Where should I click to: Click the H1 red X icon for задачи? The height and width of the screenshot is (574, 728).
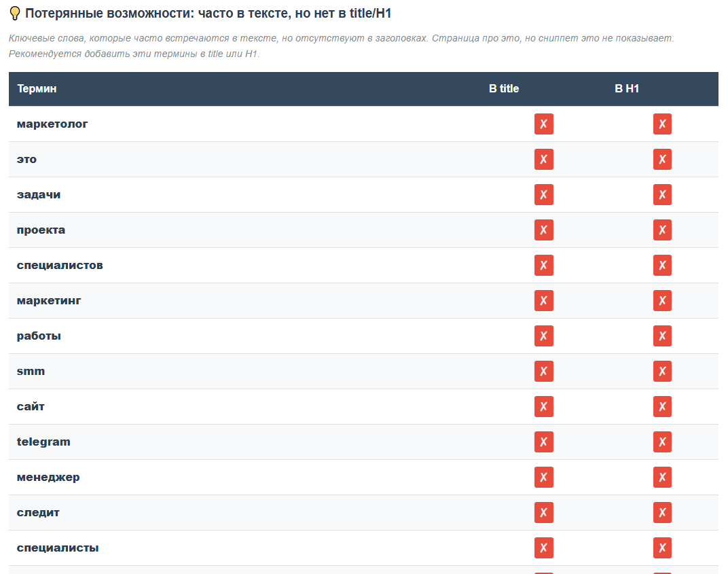point(662,194)
